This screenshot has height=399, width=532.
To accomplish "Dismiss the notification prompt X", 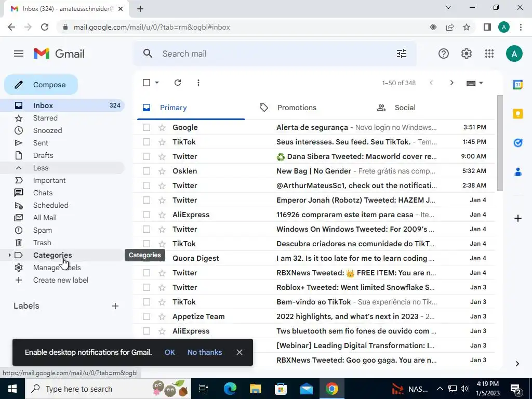I will point(240,352).
